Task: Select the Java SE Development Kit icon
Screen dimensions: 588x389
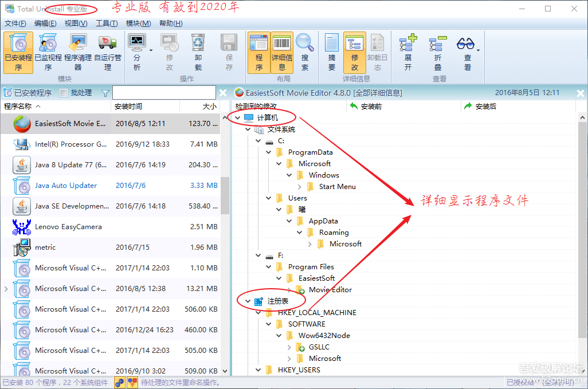Action: click(x=22, y=206)
